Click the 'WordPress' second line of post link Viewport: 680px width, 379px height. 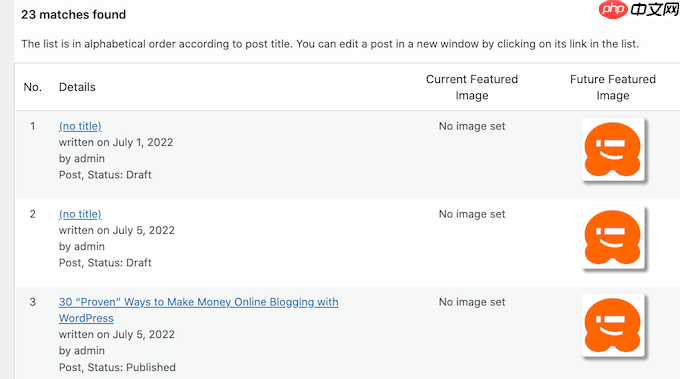point(86,318)
